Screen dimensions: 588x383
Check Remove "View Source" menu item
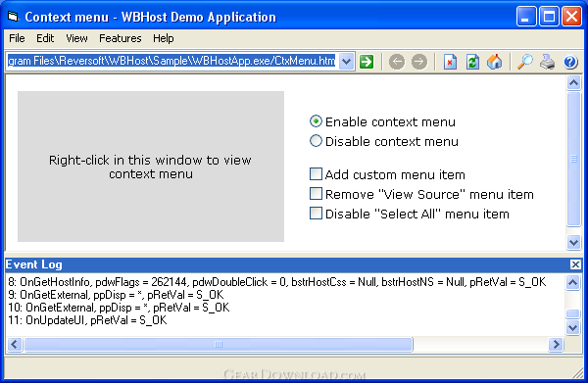click(316, 194)
